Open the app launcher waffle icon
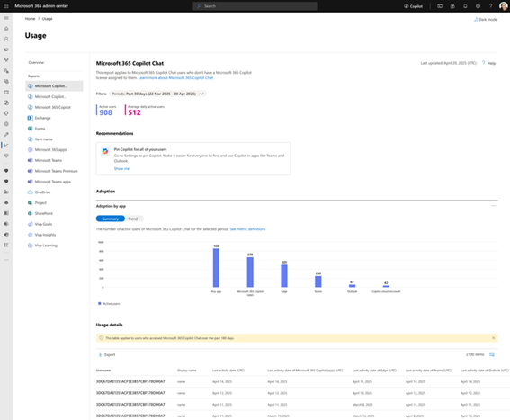Image resolution: width=510 pixels, height=420 pixels. pyautogui.click(x=6, y=6)
